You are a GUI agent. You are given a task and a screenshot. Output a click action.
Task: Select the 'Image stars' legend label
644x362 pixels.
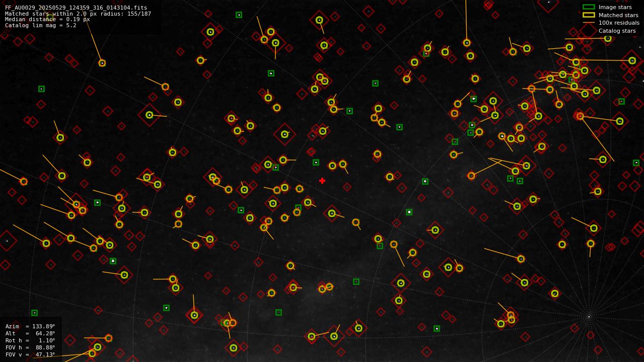tap(615, 7)
